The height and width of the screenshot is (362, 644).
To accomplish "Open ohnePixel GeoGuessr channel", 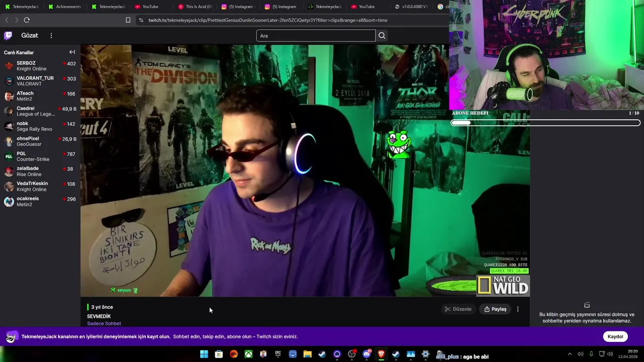I will coord(40,141).
